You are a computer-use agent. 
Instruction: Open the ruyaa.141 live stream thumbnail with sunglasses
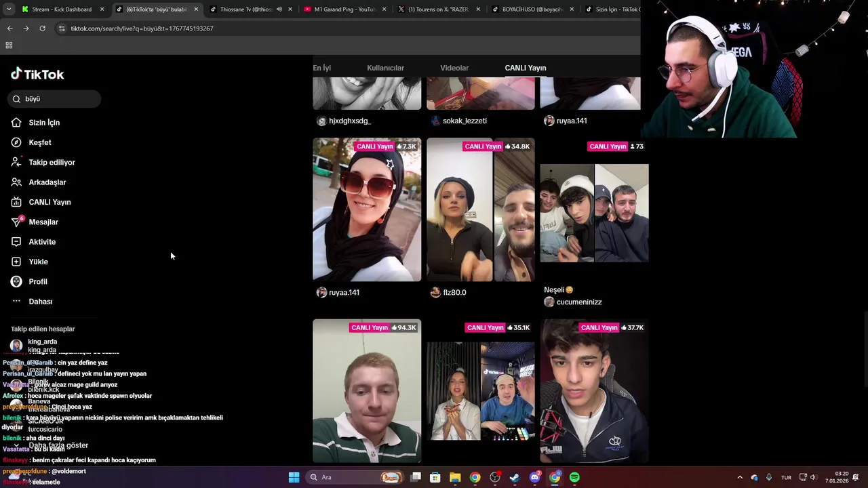pyautogui.click(x=367, y=209)
